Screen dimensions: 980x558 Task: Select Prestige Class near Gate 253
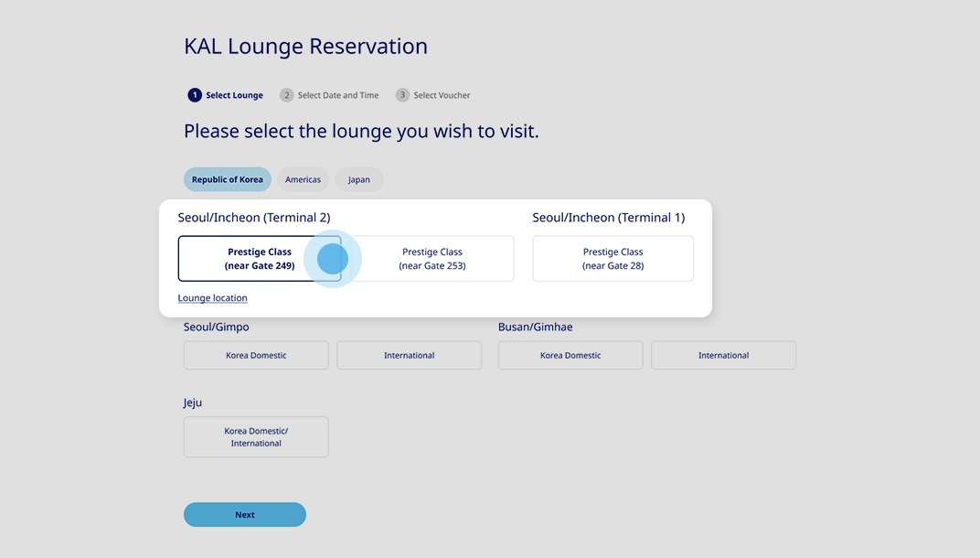tap(431, 258)
